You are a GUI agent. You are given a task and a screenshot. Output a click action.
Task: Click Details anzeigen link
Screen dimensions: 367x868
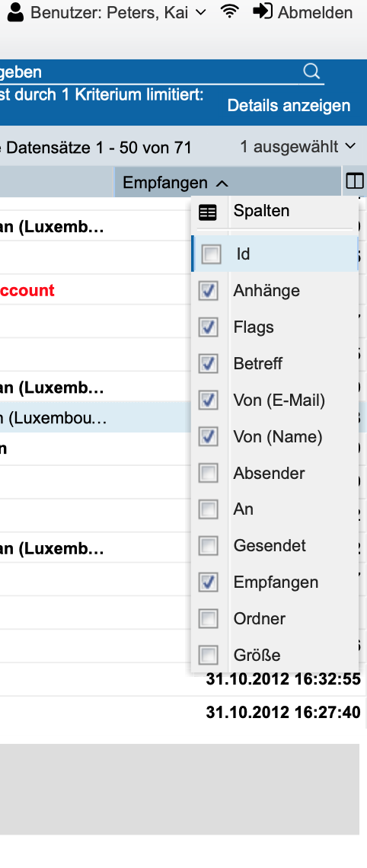tap(289, 106)
